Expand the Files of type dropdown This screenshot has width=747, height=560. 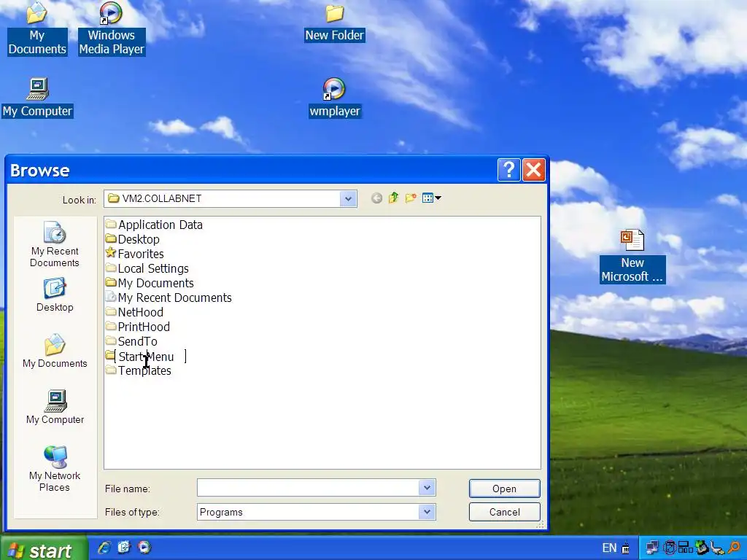coord(427,512)
